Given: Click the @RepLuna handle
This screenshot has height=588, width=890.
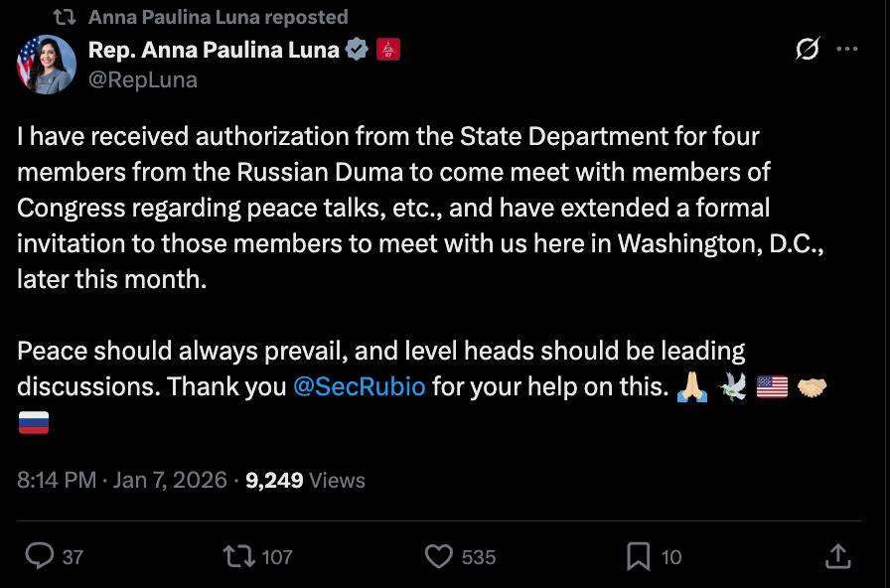Looking at the screenshot, I should (x=143, y=79).
